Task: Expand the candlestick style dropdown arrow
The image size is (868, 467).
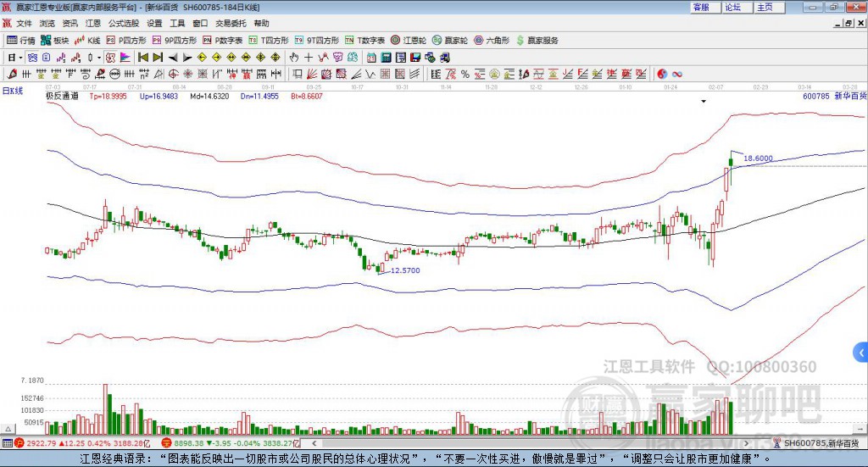Action: coord(99,58)
